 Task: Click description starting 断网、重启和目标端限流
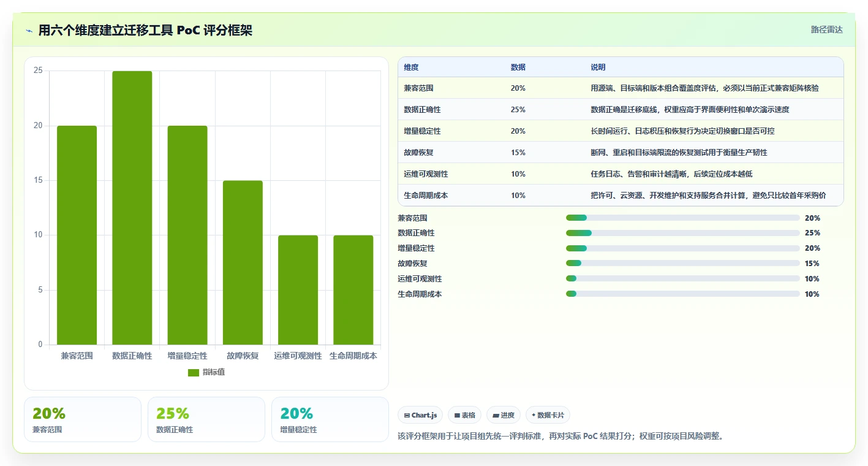tap(679, 153)
